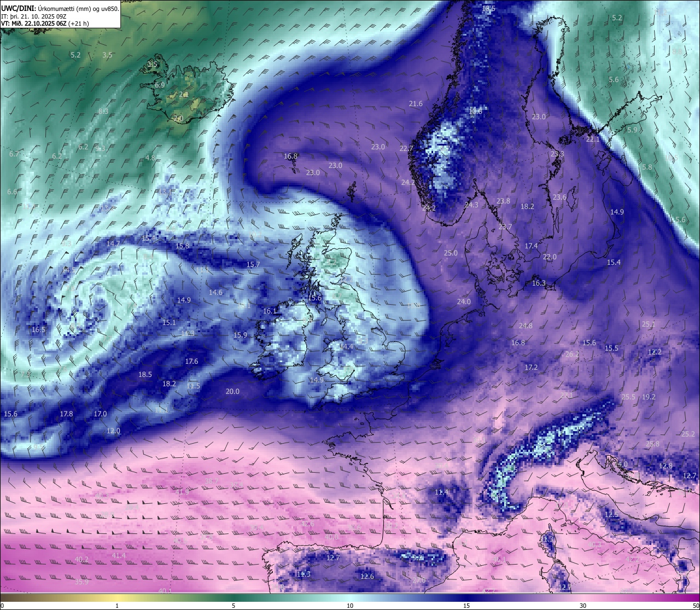The width and height of the screenshot is (700, 610).
Task: Click the 24.0 value in the German Bight
Action: 464,302
